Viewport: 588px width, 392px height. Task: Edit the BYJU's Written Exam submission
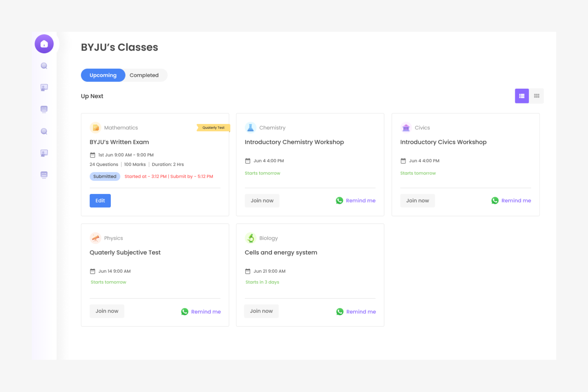100,201
